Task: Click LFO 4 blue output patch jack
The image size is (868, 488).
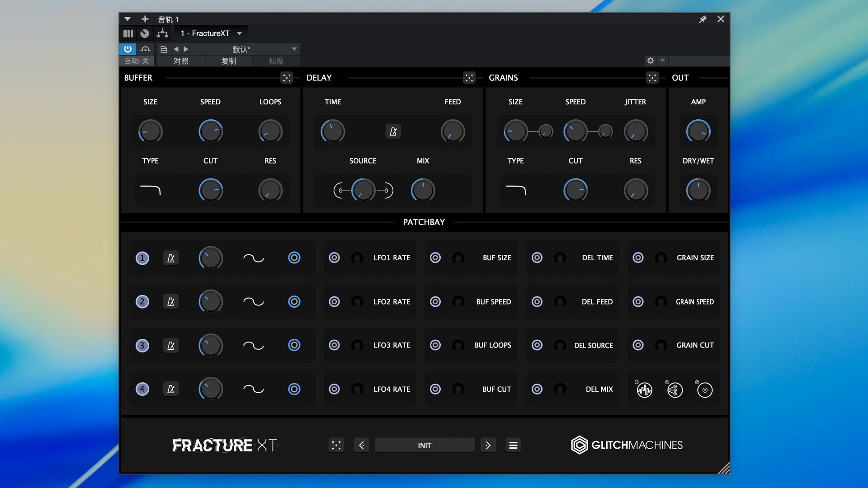Action: point(294,389)
